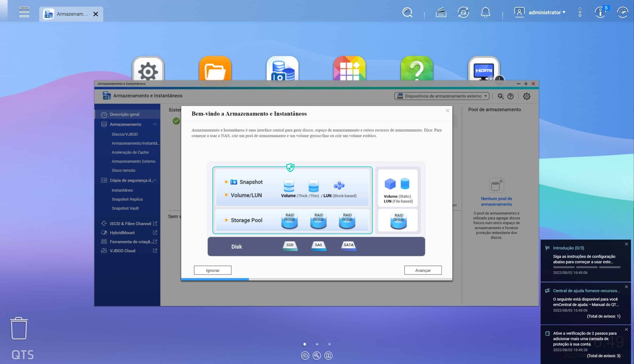Click the welcome wizard progress bar
The width and height of the screenshot is (634, 364).
coord(317,279)
